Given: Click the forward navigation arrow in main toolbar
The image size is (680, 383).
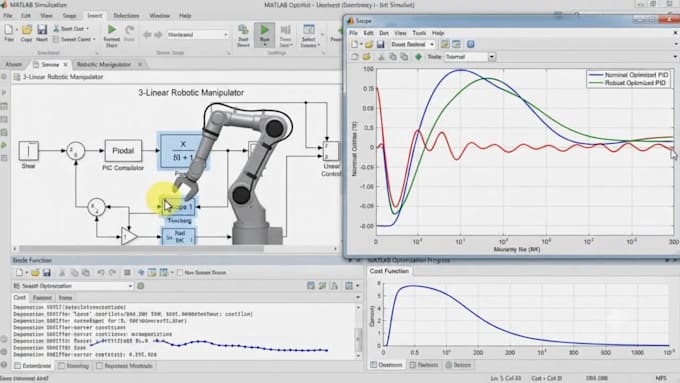Looking at the screenshot, I should click(158, 35).
